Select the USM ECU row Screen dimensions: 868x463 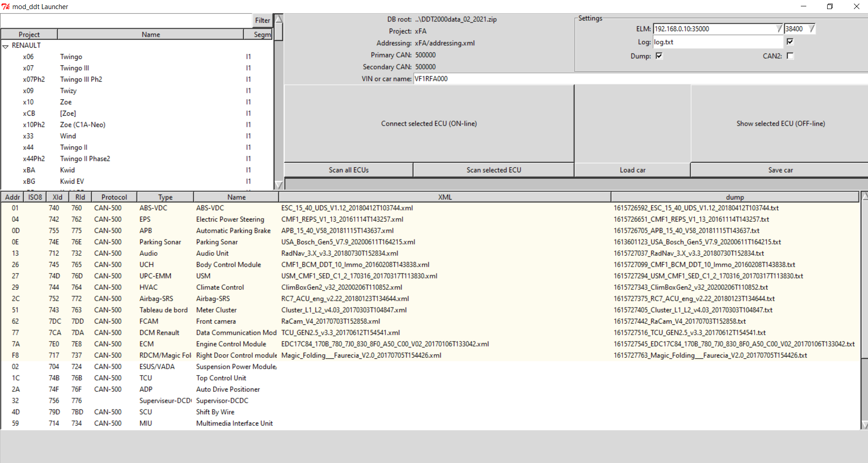(430, 276)
